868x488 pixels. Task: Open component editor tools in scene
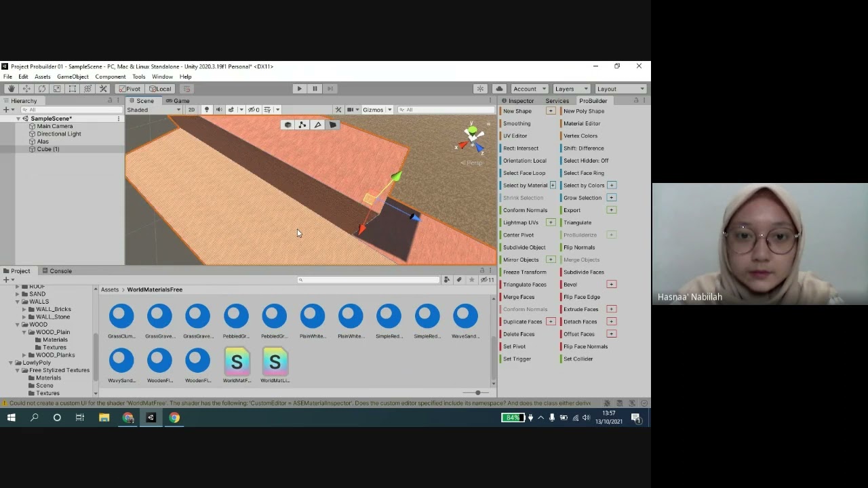click(x=338, y=110)
